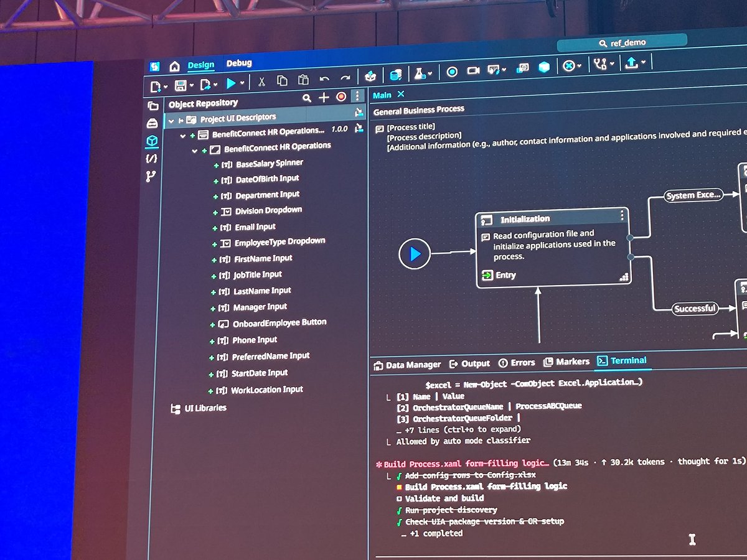
Task: Click the Cut scissors icon
Action: 261,81
